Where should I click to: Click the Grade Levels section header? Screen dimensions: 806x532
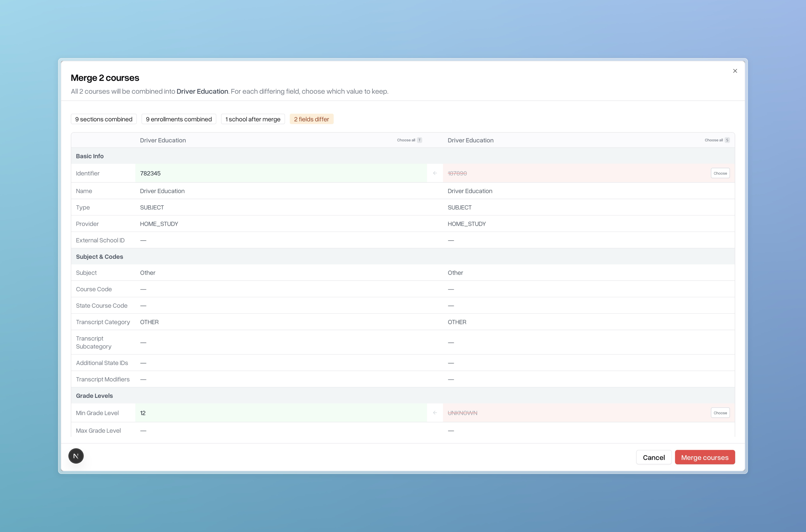pos(94,396)
